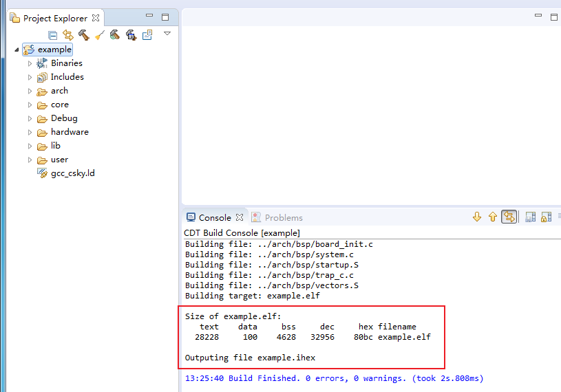Image resolution: width=561 pixels, height=392 pixels.
Task: Minimize the Project Explorer panel
Action: click(149, 15)
